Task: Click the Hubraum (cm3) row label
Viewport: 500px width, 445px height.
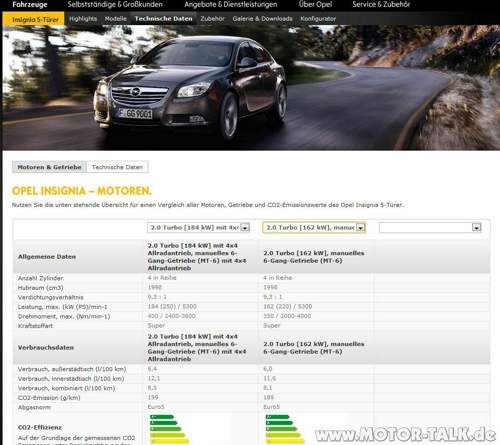Action: pos(40,288)
